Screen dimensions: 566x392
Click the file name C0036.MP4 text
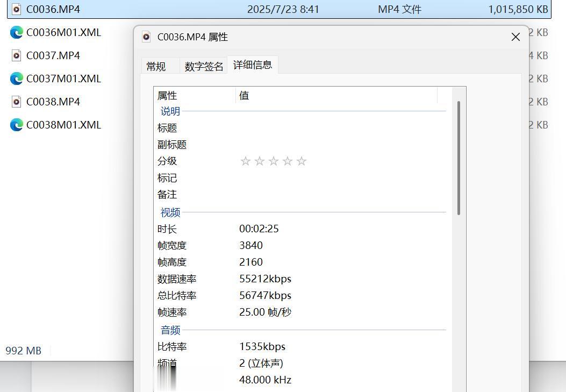point(53,9)
